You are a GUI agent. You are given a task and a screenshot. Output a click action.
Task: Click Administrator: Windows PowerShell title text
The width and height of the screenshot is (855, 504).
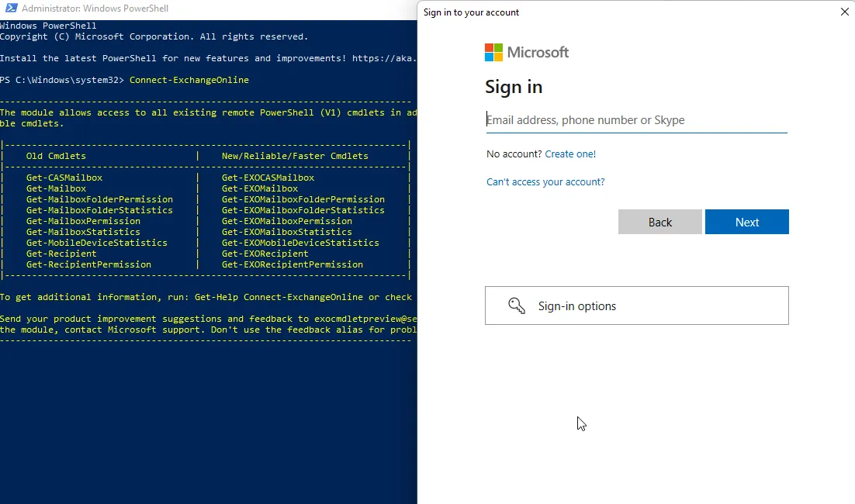click(x=95, y=9)
